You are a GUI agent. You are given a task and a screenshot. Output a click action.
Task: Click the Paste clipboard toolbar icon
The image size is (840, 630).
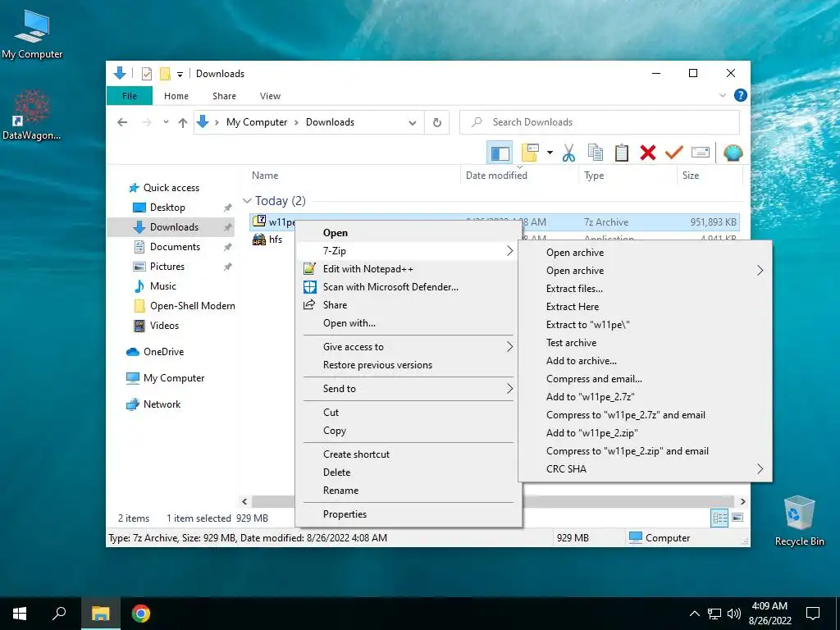(622, 153)
